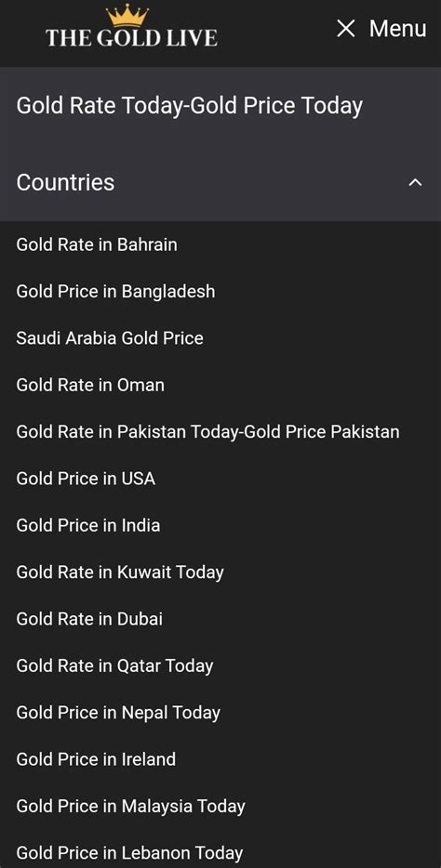View Gold Price in Ireland
Viewport: 441px width, 868px height.
click(96, 759)
